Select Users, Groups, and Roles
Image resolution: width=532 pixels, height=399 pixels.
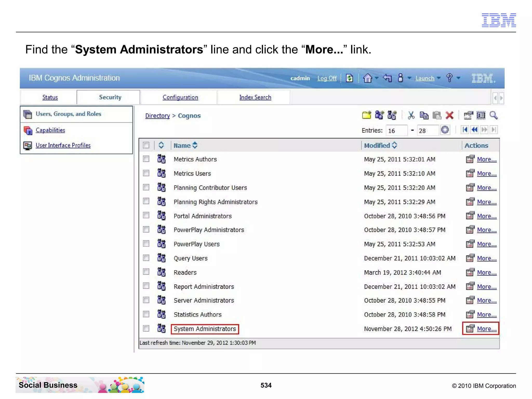pyautogui.click(x=68, y=114)
